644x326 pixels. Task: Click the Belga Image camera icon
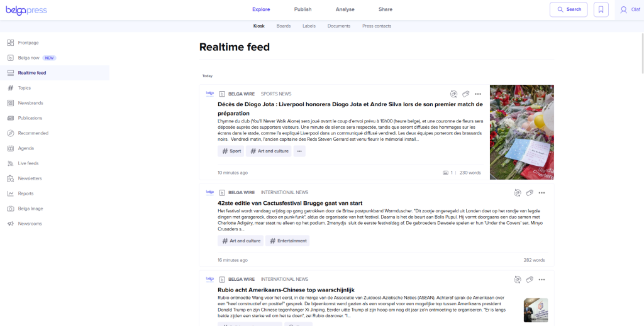click(x=10, y=209)
